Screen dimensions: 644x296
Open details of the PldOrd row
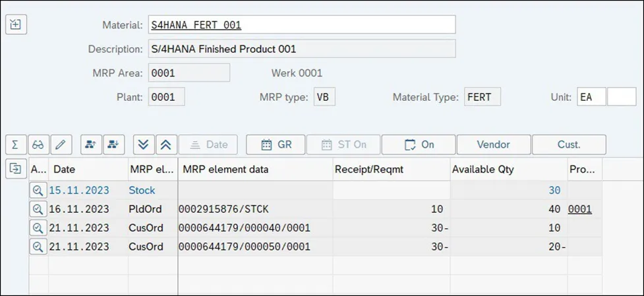click(x=38, y=210)
